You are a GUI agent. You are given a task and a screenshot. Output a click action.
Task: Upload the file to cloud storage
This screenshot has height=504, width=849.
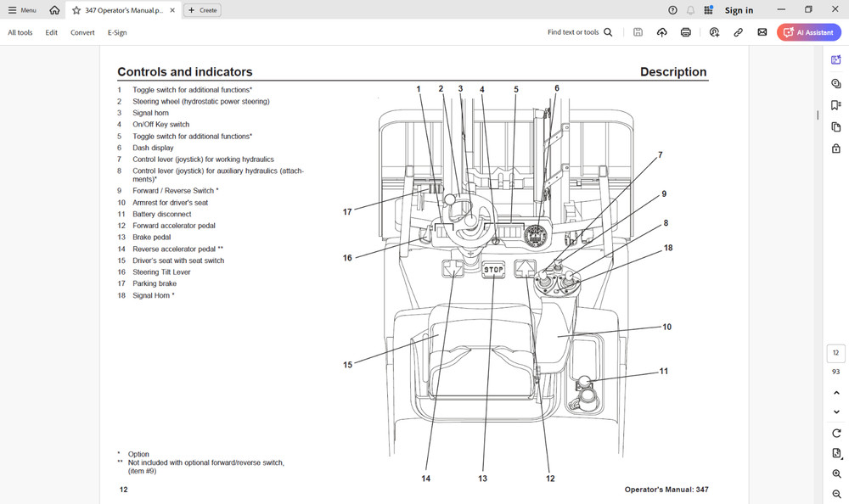(x=661, y=32)
